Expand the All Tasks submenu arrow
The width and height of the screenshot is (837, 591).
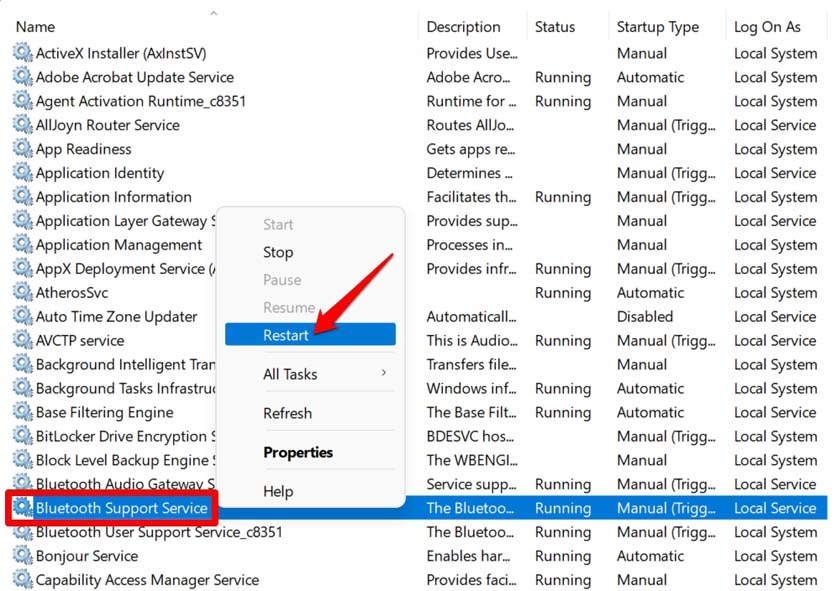pyautogui.click(x=384, y=373)
